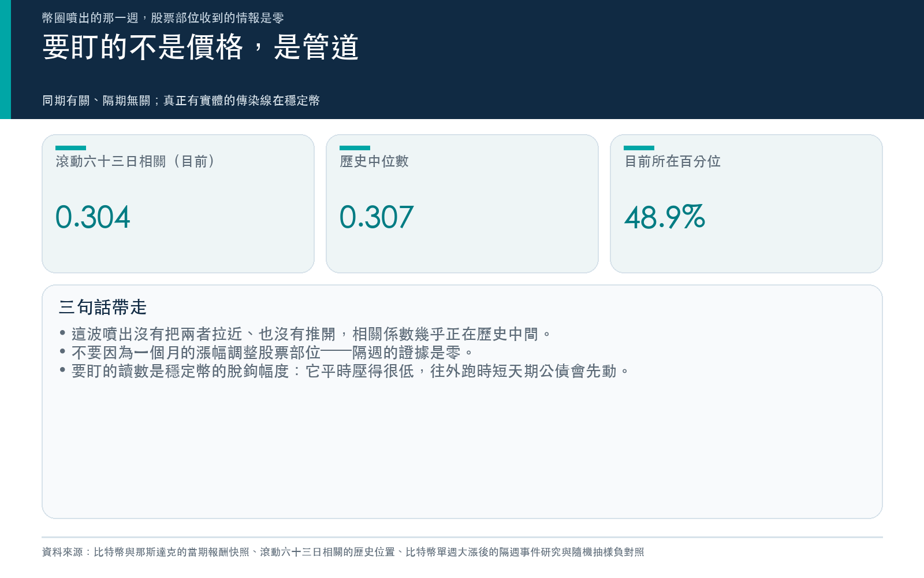Viewport: 924px width, 578px height.
Task: Click the slide title 要盯的不是價格，是管道
Action: tap(200, 47)
